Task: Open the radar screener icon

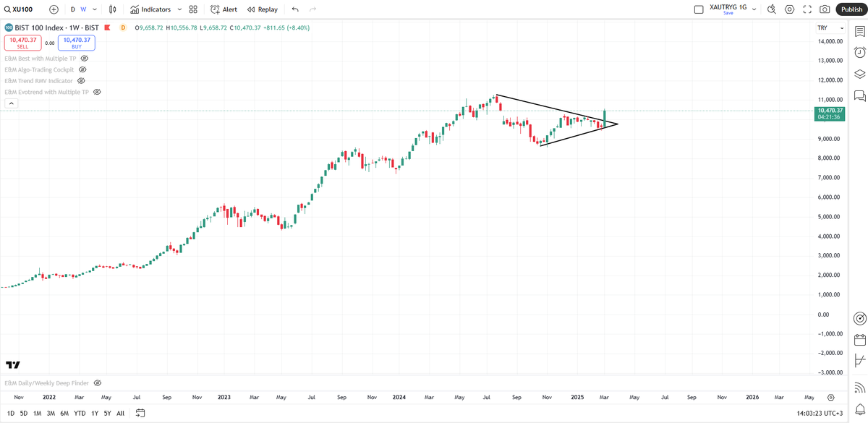Action: click(x=860, y=318)
